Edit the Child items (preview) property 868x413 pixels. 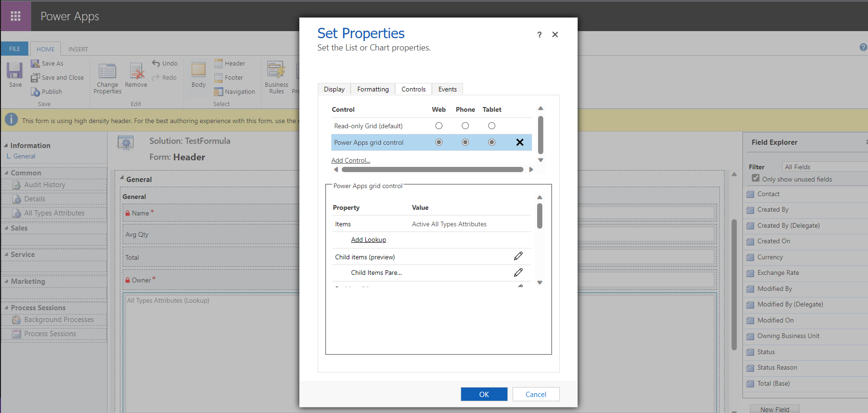point(518,256)
